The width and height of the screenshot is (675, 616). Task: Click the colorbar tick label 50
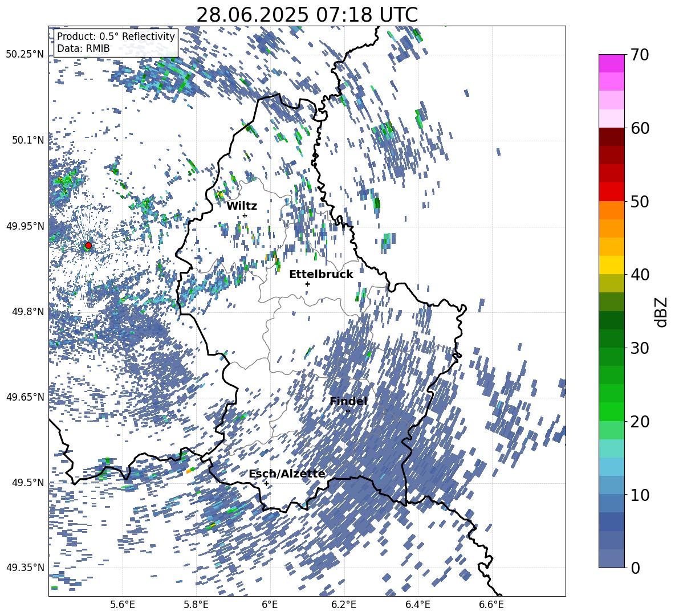[640, 201]
